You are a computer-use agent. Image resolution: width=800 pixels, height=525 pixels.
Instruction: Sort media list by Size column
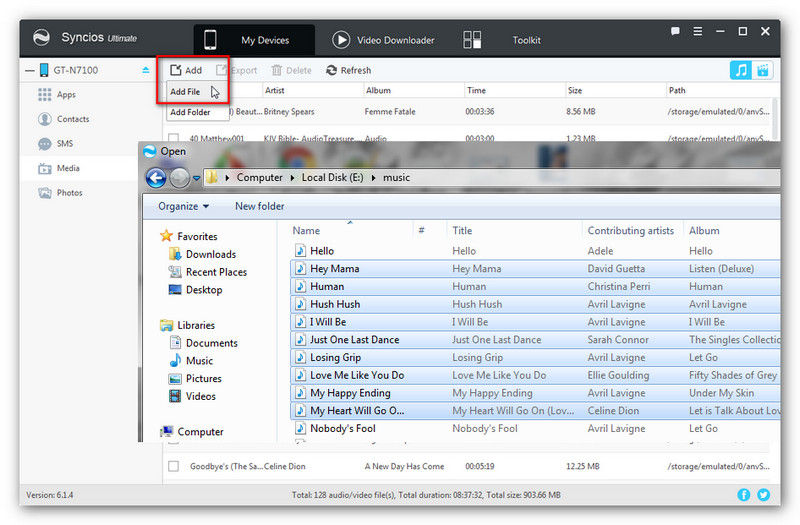pos(575,90)
